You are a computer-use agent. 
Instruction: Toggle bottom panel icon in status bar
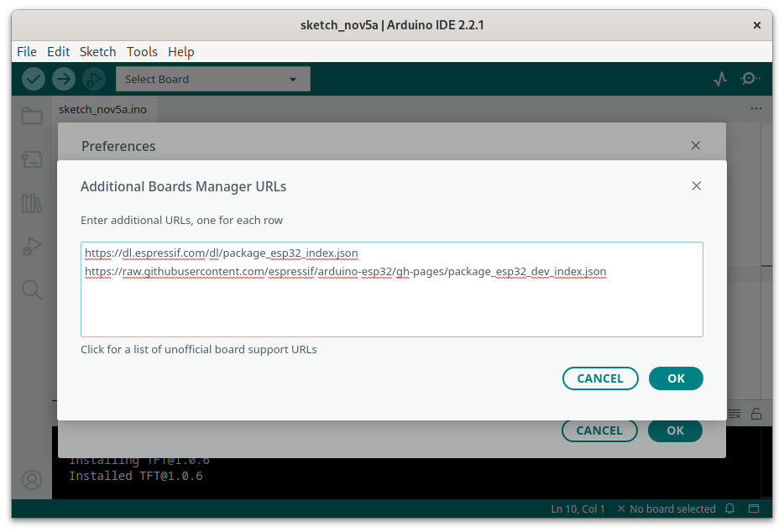click(754, 509)
